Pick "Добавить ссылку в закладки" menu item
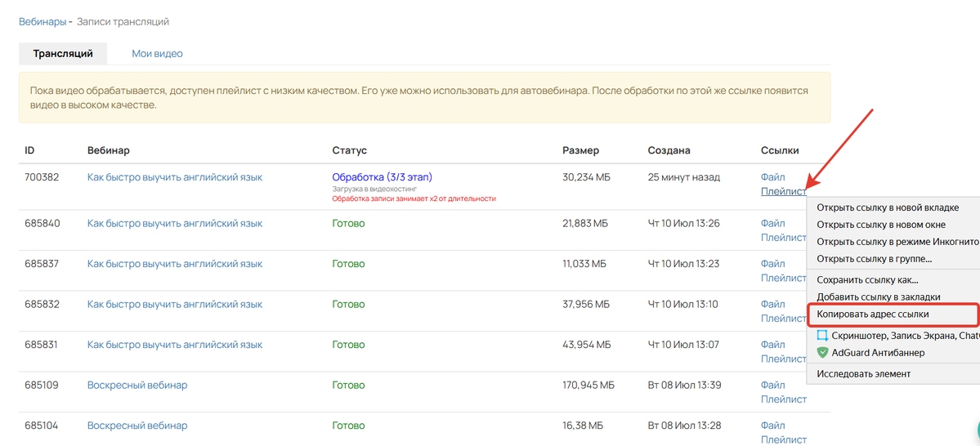The image size is (980, 446). 878,297
